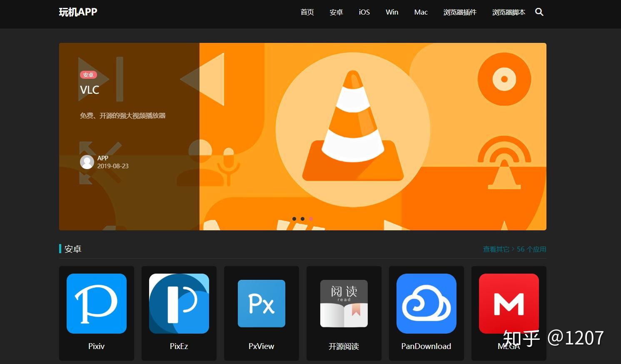Open the Pixiv app icon
The width and height of the screenshot is (621, 364).
point(97,304)
